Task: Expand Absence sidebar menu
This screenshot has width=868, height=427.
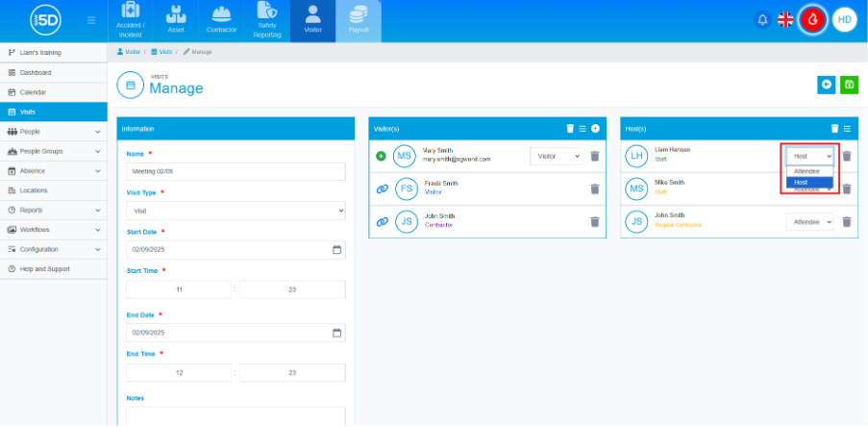Action: [54, 170]
